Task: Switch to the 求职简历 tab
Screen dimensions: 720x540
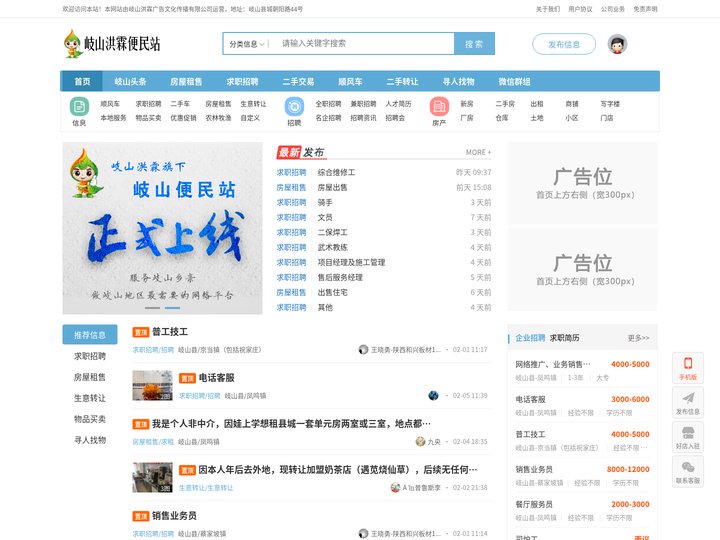Action: pos(564,338)
